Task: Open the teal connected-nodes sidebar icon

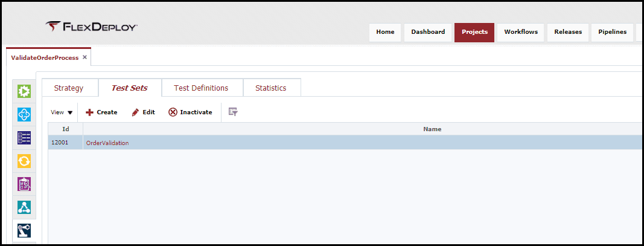Action: pyautogui.click(x=24, y=207)
